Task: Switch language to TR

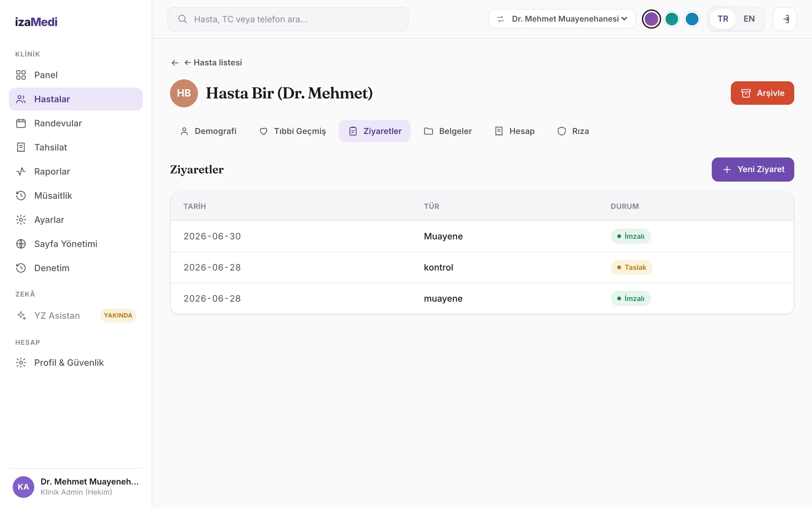Action: pyautogui.click(x=723, y=19)
